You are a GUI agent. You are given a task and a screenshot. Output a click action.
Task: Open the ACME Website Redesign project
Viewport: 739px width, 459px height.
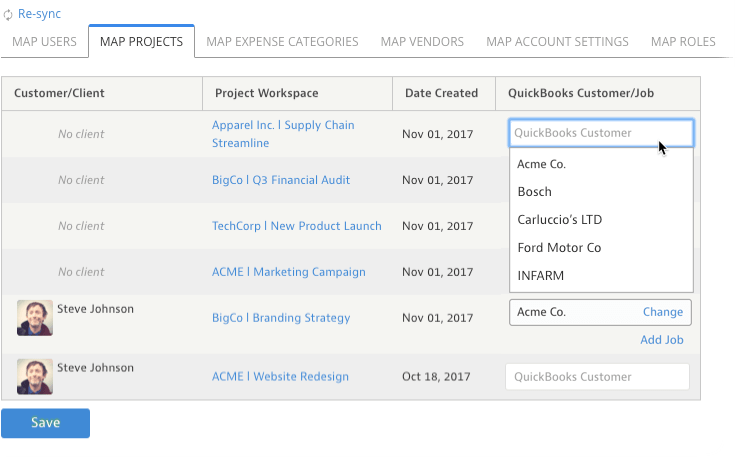280,377
